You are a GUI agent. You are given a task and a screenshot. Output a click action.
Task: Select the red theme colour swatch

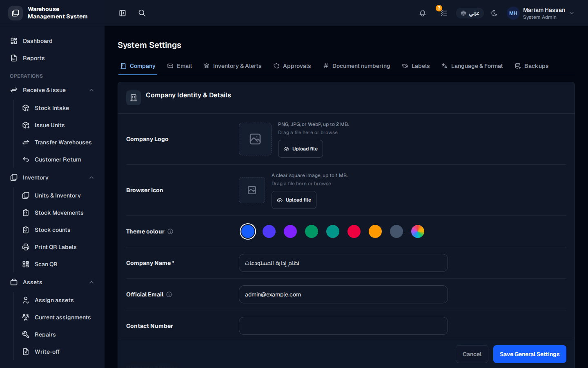pyautogui.click(x=354, y=231)
